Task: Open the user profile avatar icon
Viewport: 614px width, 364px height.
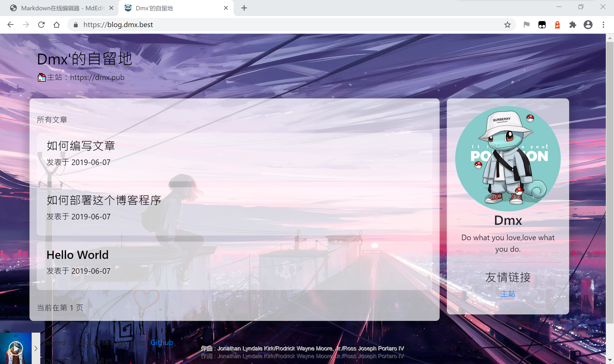Action: click(x=588, y=24)
